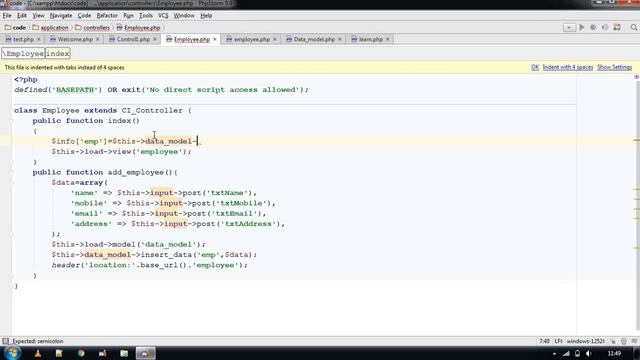Close the test.php tab
Screen dimensions: 640x360
(x=39, y=39)
